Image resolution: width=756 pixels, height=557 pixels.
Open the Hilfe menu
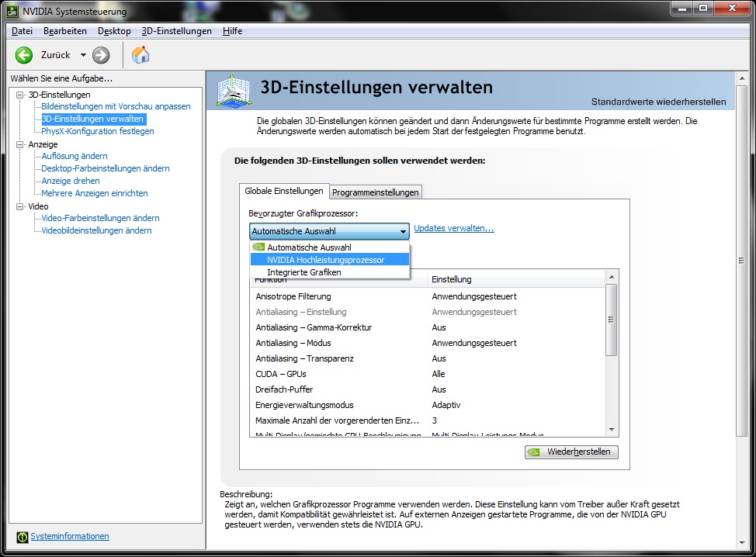click(232, 31)
